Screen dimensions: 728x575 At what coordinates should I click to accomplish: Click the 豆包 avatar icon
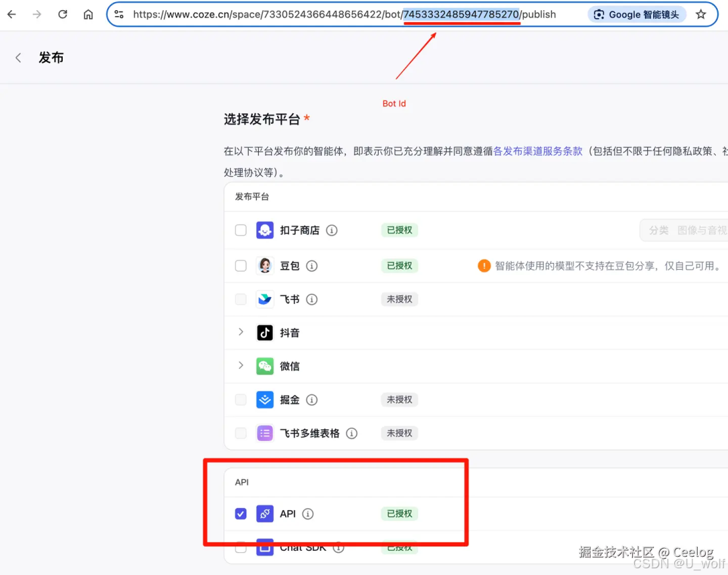point(265,266)
